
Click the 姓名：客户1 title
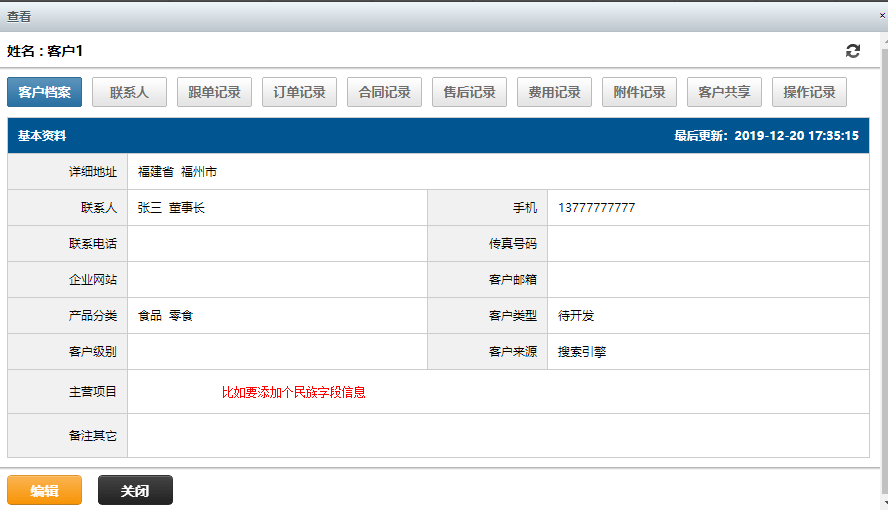(x=45, y=51)
